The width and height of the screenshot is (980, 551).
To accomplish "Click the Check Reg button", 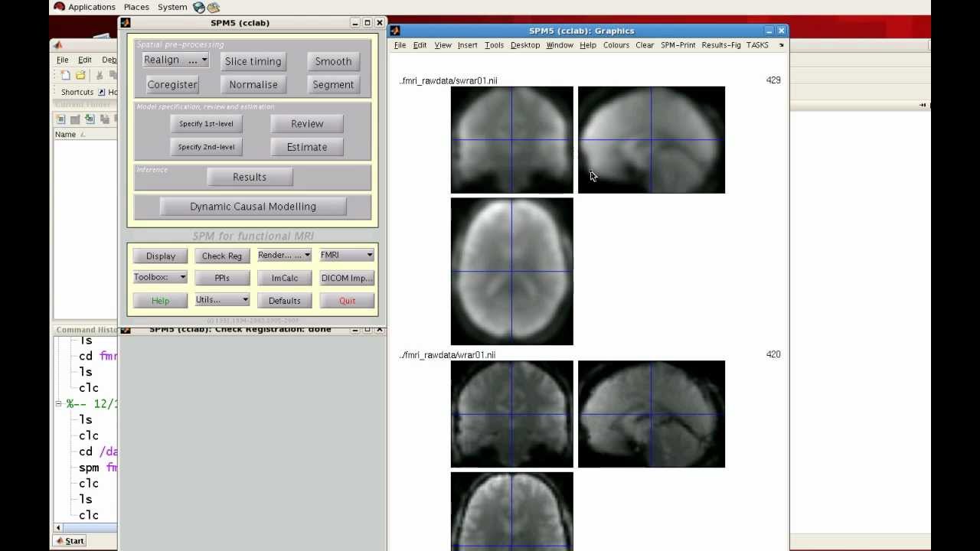I will click(222, 256).
